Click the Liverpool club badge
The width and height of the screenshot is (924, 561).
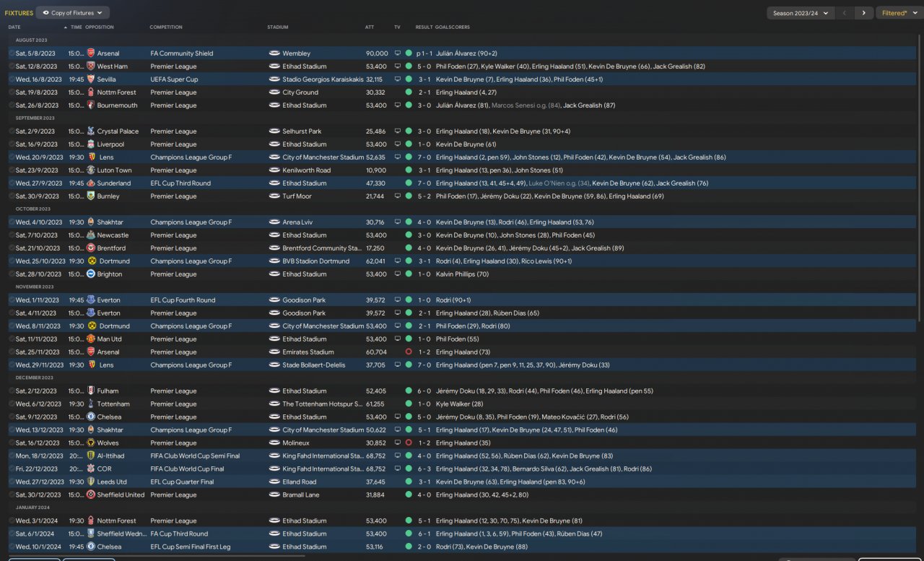coord(90,144)
